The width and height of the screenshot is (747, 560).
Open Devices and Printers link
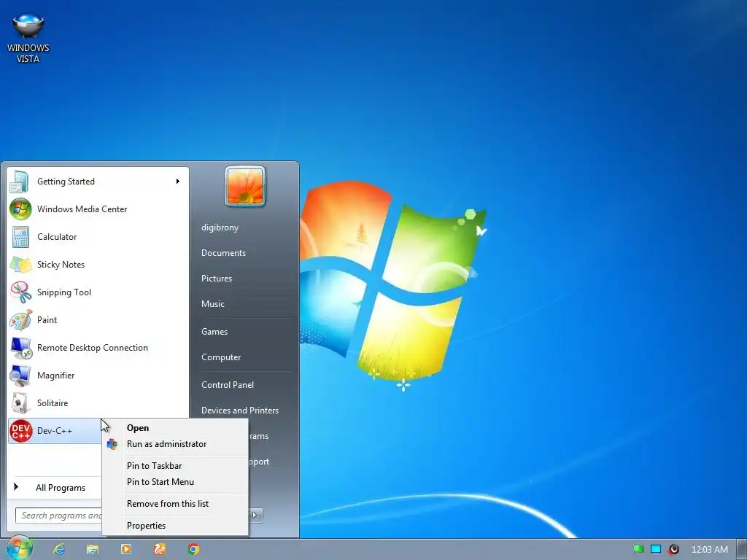tap(239, 411)
